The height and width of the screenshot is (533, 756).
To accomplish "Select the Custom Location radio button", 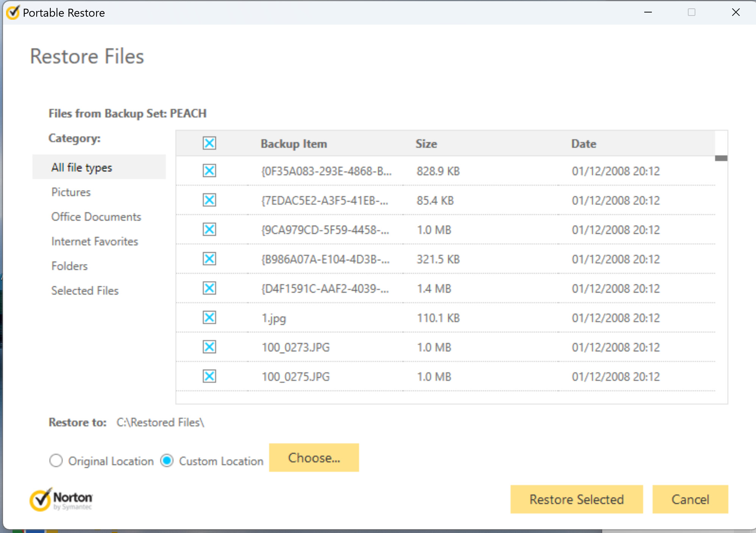I will [167, 461].
